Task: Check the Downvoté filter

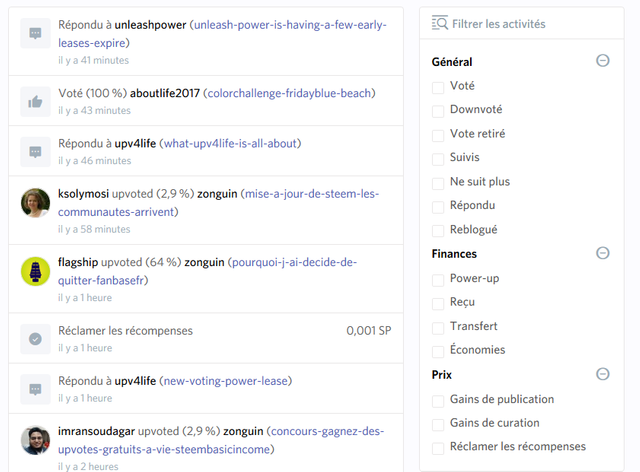Action: pos(438,111)
